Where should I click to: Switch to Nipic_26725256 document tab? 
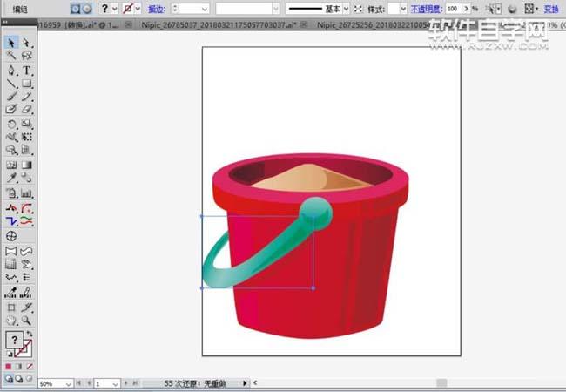374,25
